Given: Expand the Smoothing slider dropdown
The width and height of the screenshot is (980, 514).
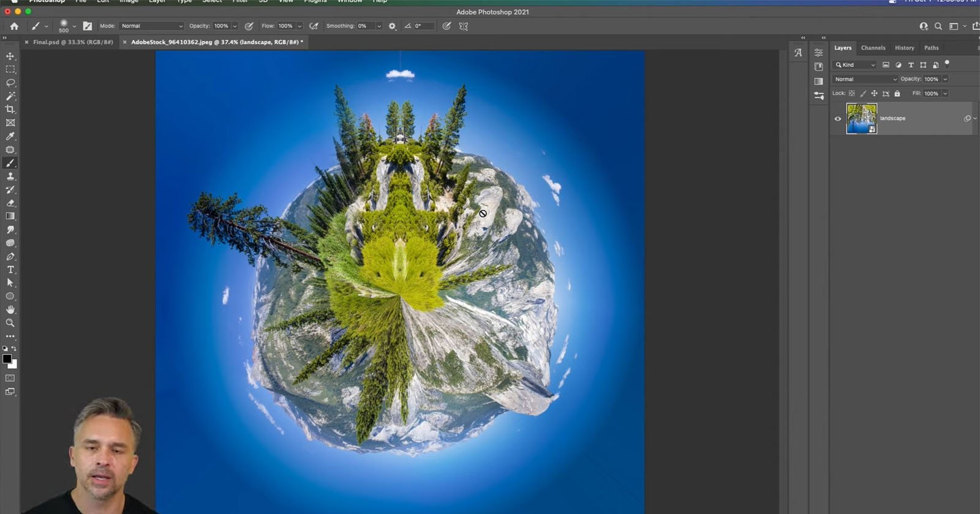Looking at the screenshot, I should 379,26.
